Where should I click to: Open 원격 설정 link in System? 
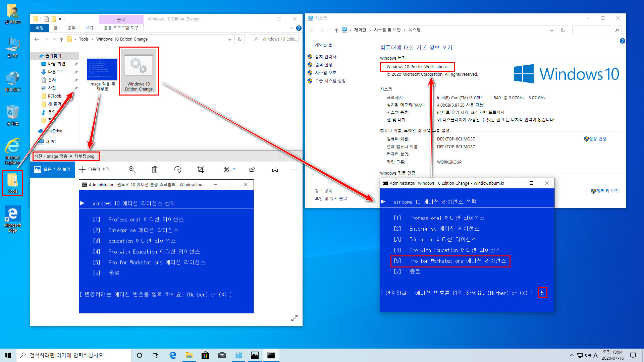click(323, 65)
